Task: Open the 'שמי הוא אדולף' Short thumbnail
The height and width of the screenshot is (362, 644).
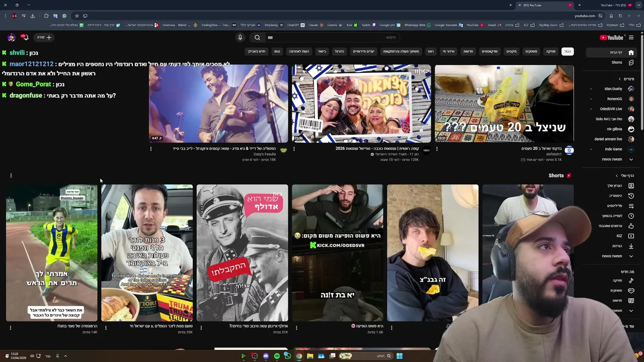Action: click(242, 253)
